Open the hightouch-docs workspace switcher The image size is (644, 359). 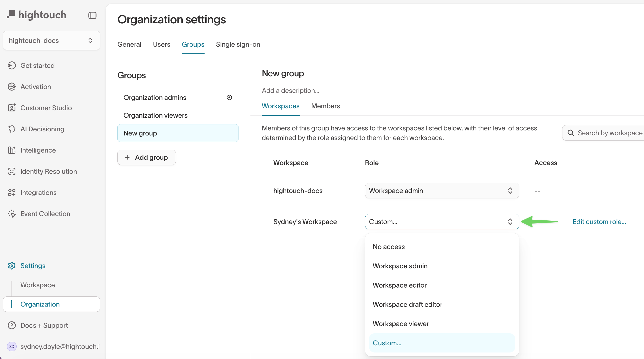51,40
